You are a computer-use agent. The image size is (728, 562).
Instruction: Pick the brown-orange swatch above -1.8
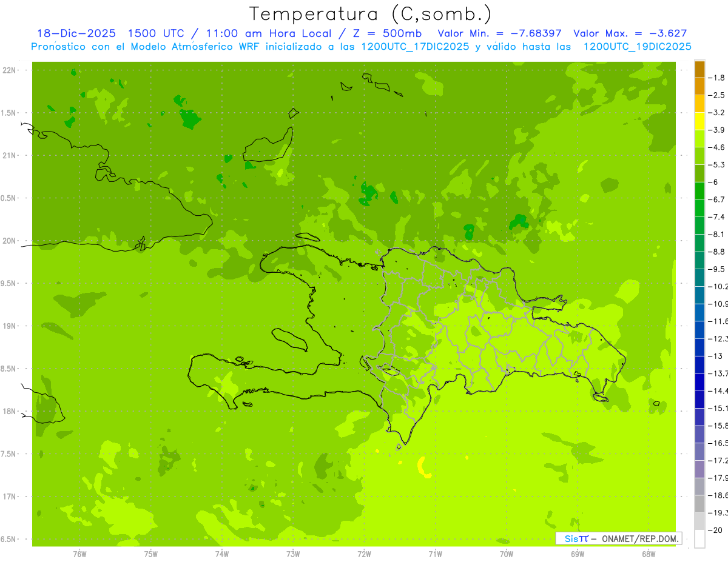tap(699, 69)
